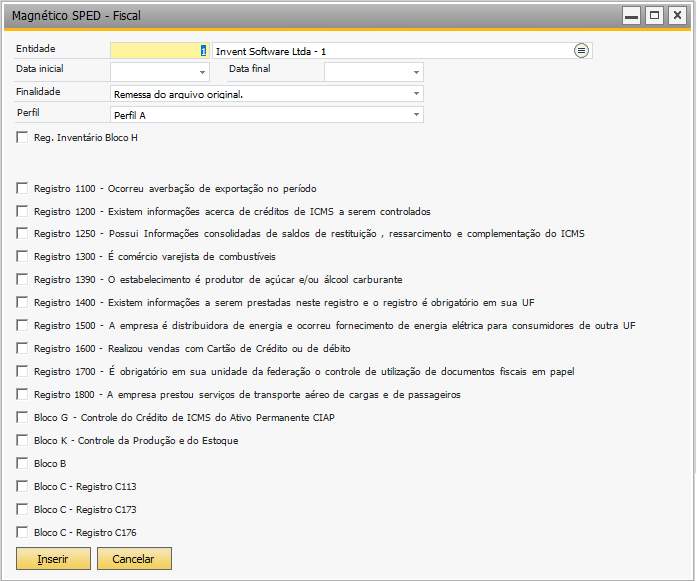
Task: Check Reg. Inventário Bloco H
Action: pos(22,137)
